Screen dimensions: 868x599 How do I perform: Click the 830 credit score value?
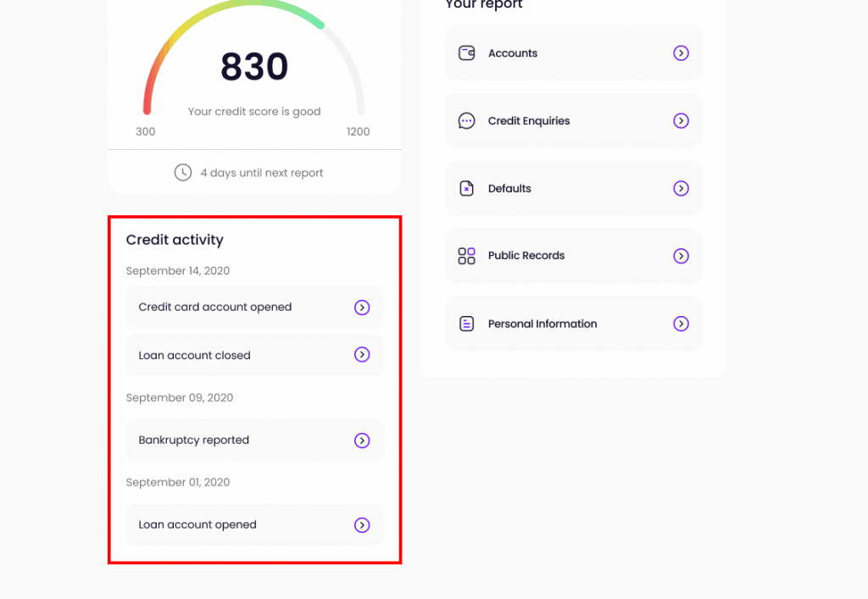pyautogui.click(x=253, y=64)
